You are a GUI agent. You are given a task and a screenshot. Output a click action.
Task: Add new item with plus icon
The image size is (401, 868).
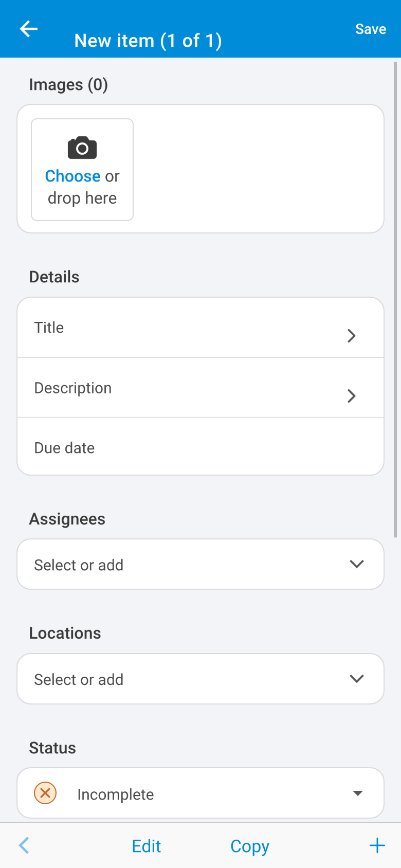pyautogui.click(x=377, y=845)
